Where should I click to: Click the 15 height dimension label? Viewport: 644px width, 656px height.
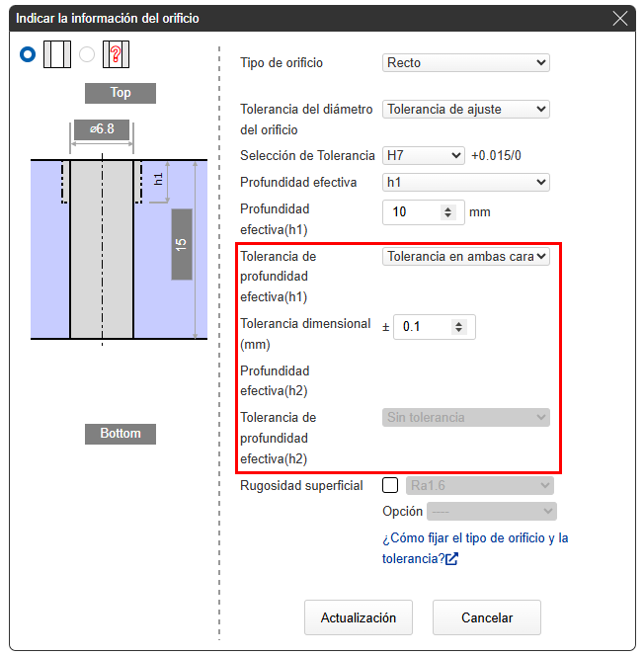(181, 244)
